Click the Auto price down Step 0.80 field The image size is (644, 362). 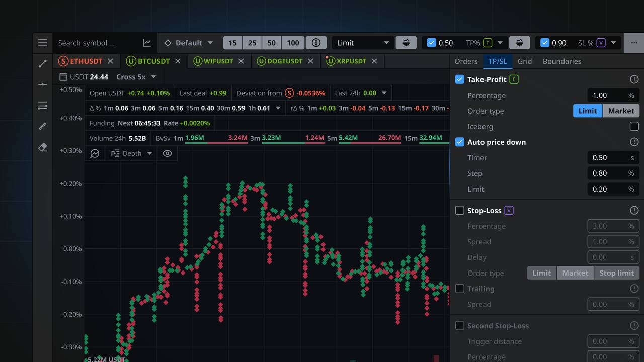[x=613, y=173]
